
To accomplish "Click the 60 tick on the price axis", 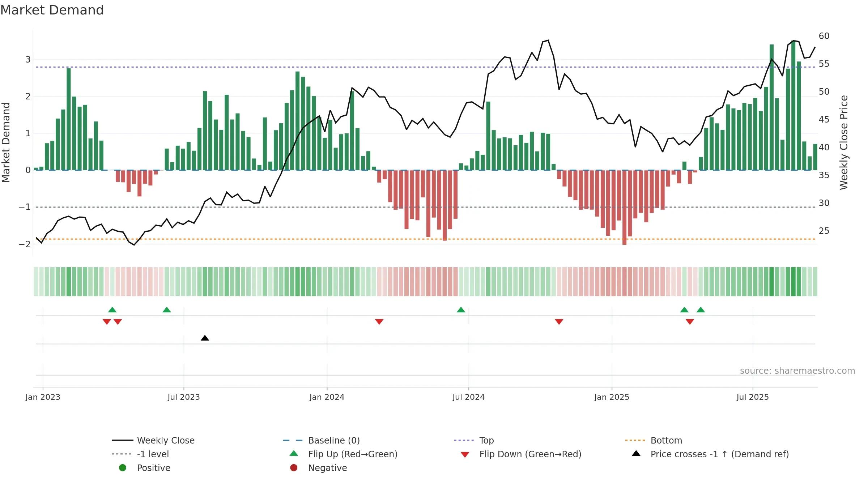I will 824,36.
